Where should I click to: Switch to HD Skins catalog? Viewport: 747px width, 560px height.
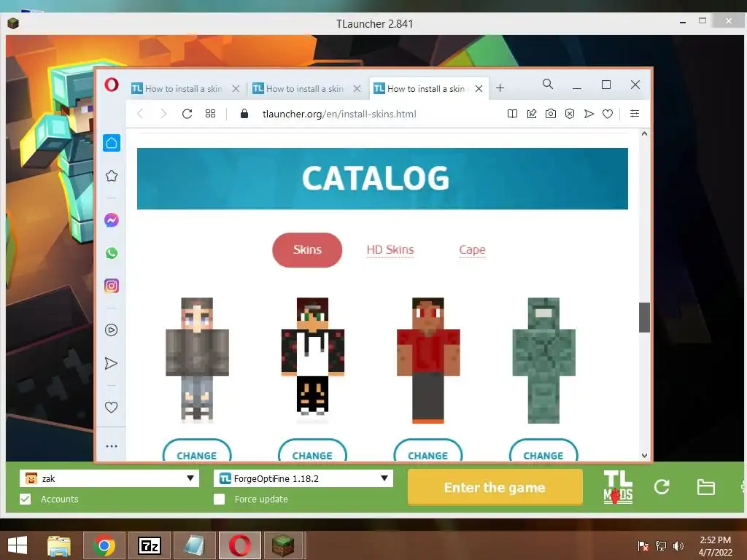390,250
